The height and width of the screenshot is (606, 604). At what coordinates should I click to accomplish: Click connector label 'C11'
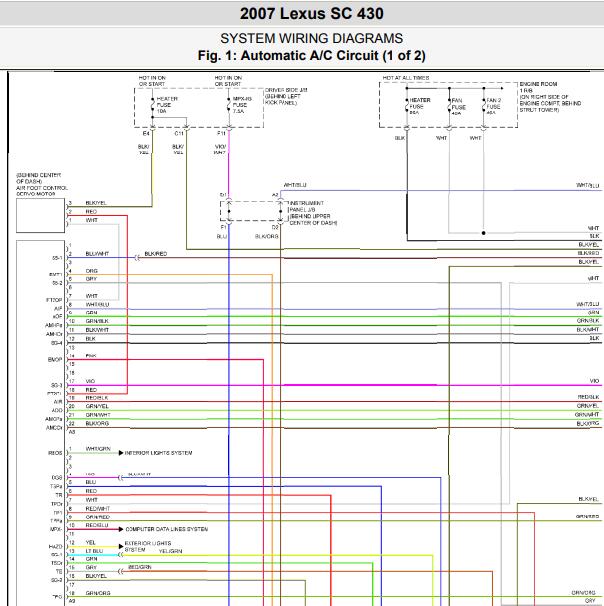(179, 133)
